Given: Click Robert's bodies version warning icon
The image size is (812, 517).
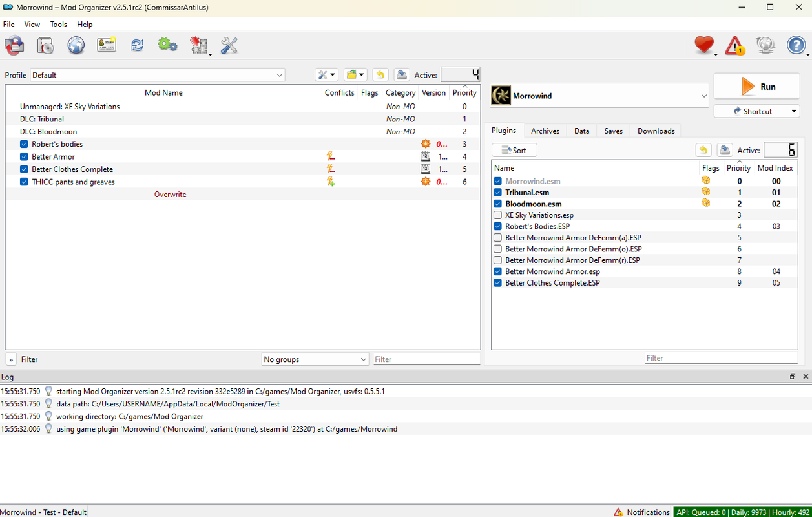Looking at the screenshot, I should coord(425,144).
